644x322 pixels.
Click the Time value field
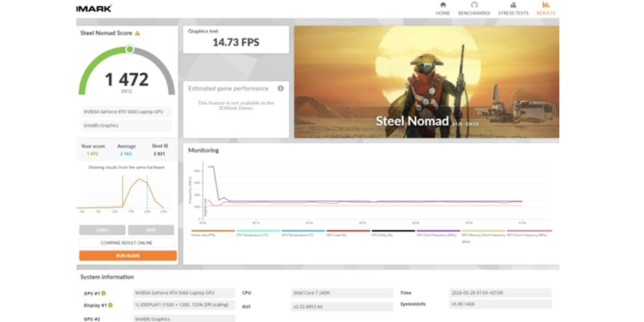tap(500, 293)
